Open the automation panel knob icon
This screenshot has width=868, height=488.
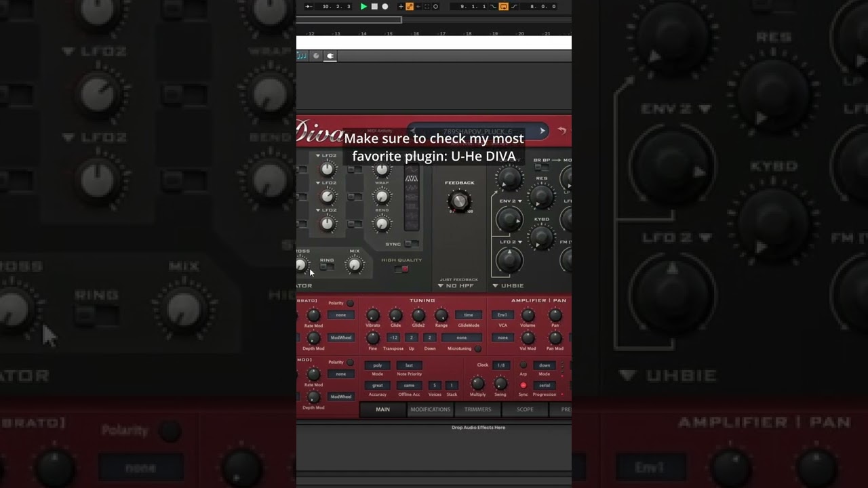pyautogui.click(x=316, y=56)
